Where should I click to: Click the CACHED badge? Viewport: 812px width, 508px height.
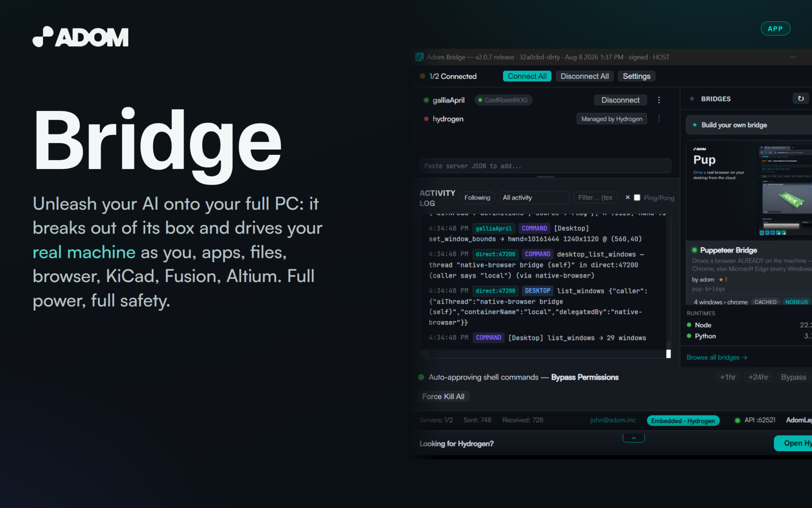pyautogui.click(x=765, y=302)
